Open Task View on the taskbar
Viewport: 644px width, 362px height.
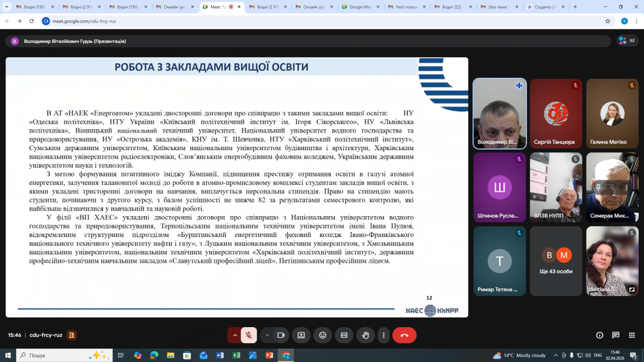(x=121, y=355)
